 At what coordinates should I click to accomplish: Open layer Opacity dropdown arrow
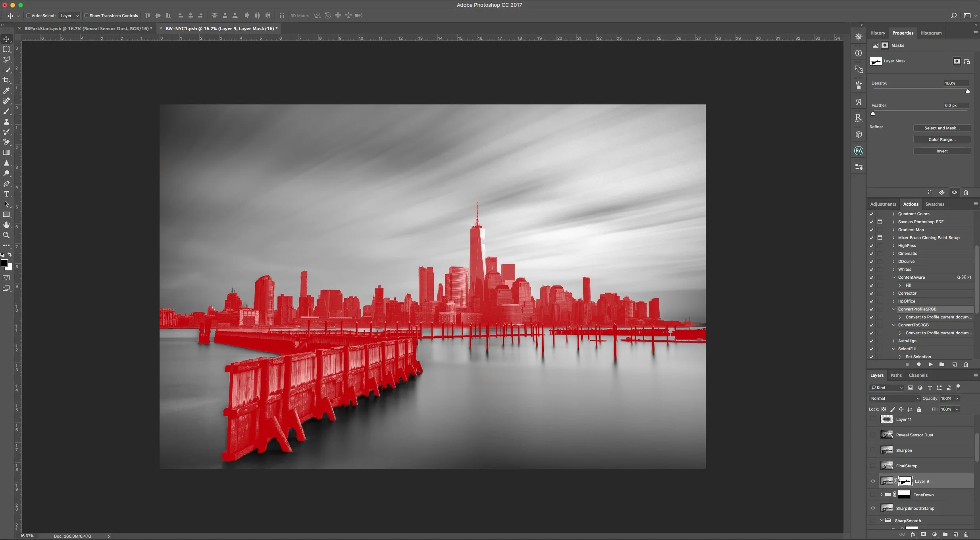(x=957, y=398)
